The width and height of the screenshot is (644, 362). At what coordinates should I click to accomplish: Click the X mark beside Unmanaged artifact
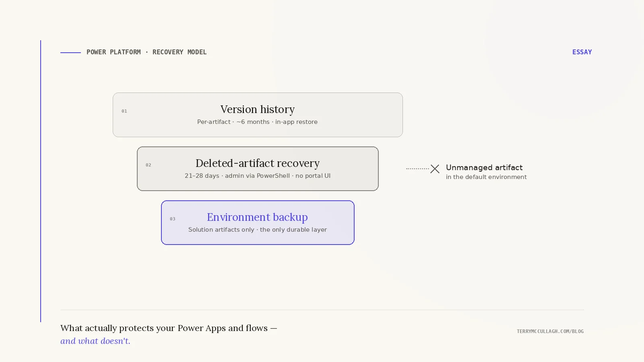435,169
